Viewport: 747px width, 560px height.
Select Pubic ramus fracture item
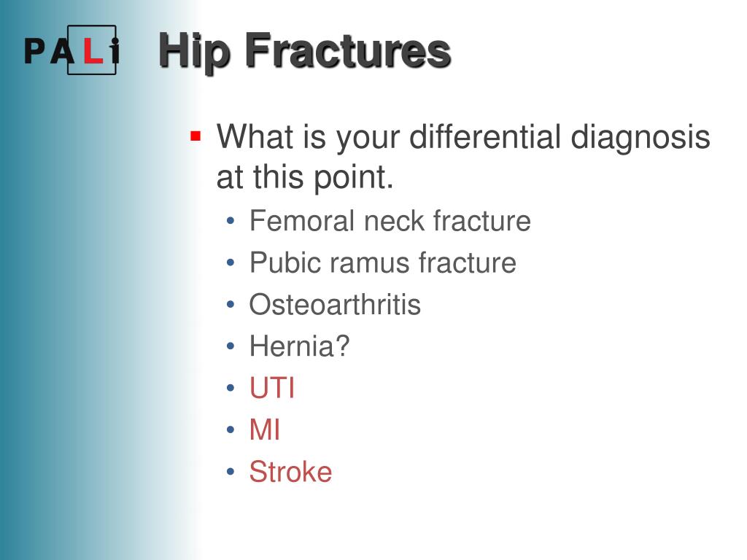coord(383,262)
